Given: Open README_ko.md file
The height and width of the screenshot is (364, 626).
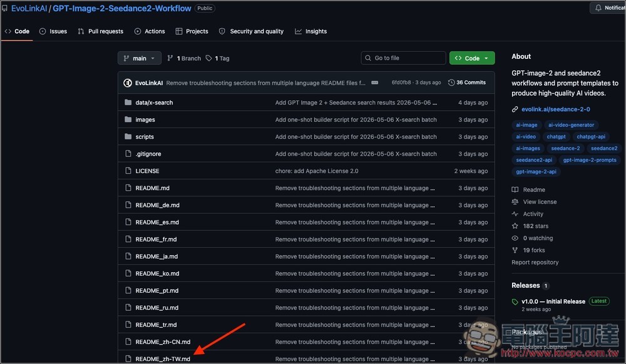Looking at the screenshot, I should pyautogui.click(x=157, y=274).
